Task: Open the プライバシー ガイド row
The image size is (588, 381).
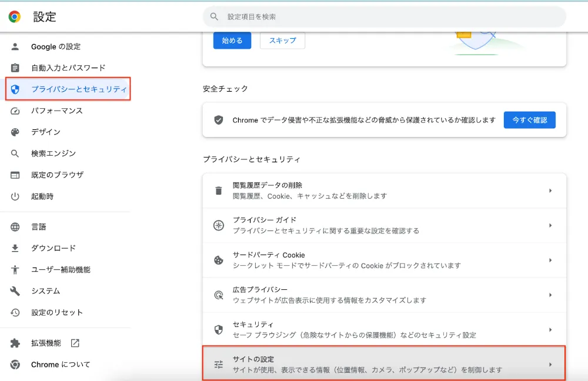Action: click(x=385, y=225)
